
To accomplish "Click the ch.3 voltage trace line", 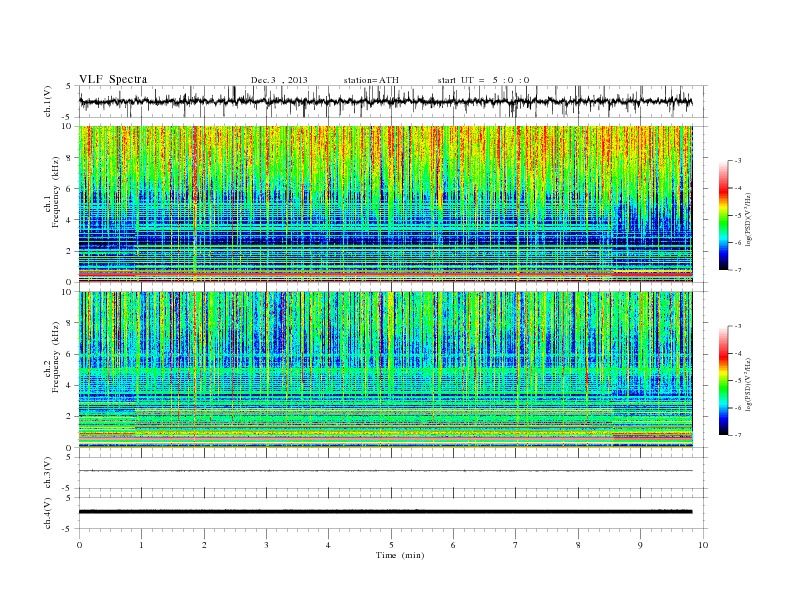I will [385, 471].
